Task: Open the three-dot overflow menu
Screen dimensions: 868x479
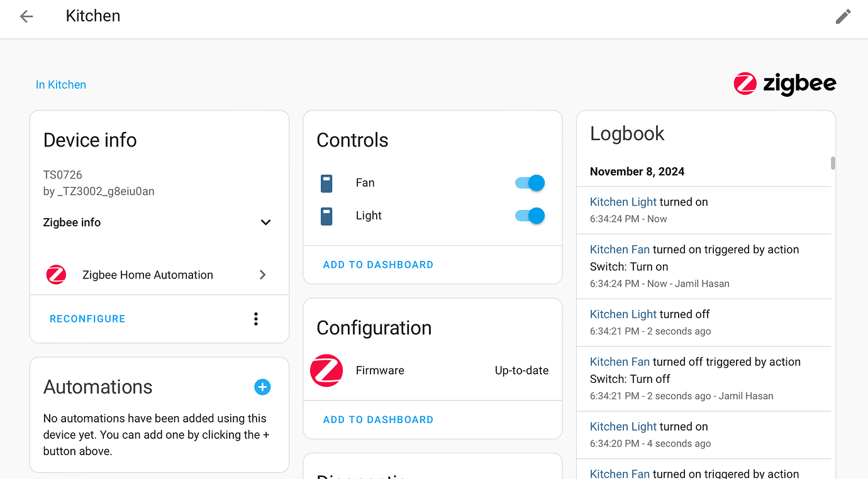Action: point(256,319)
